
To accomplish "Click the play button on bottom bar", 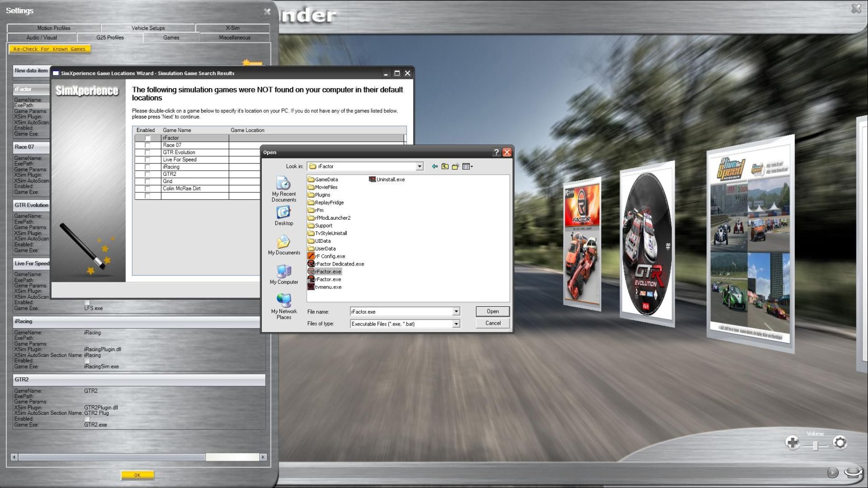I will 833,473.
